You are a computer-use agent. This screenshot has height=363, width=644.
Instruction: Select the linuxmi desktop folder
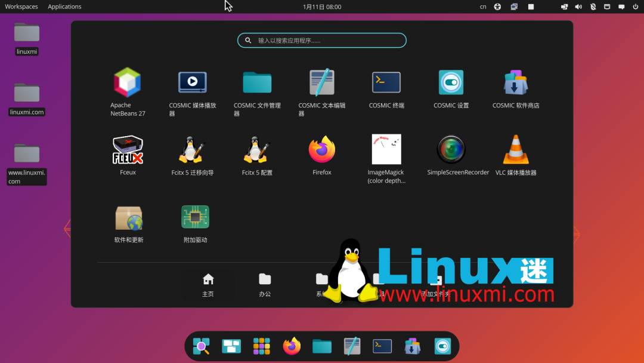27,39
